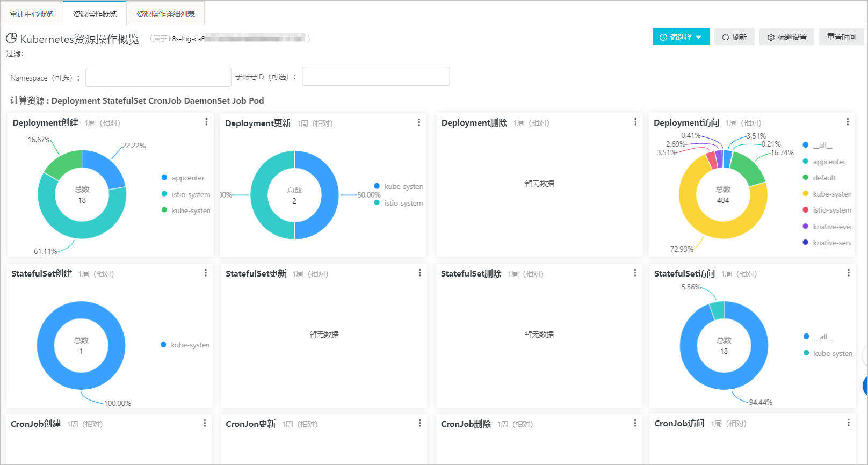Viewport: 868px width, 465px height.
Task: Open Deployment更新 panel three-dot menu
Action: pos(419,122)
